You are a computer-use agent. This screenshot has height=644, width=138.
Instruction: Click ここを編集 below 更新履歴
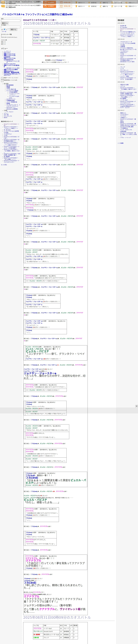point(120,143)
